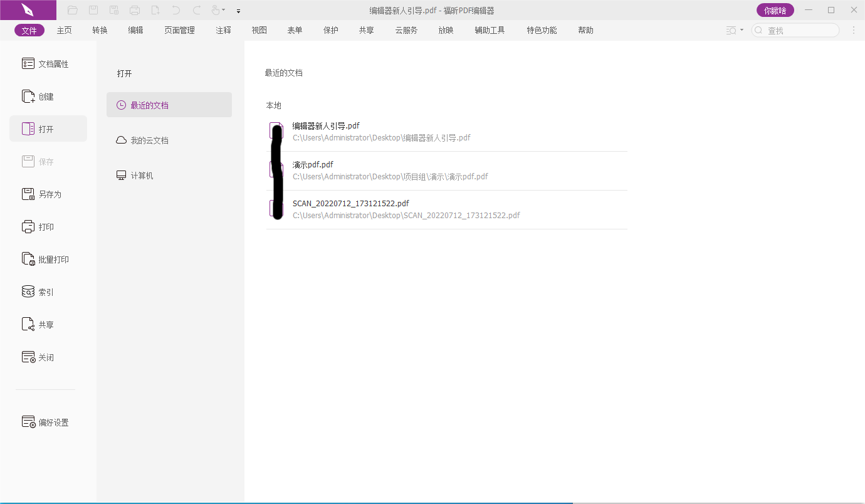Click the undo arrow icon
Screen dimensions: 865x504
176,10
